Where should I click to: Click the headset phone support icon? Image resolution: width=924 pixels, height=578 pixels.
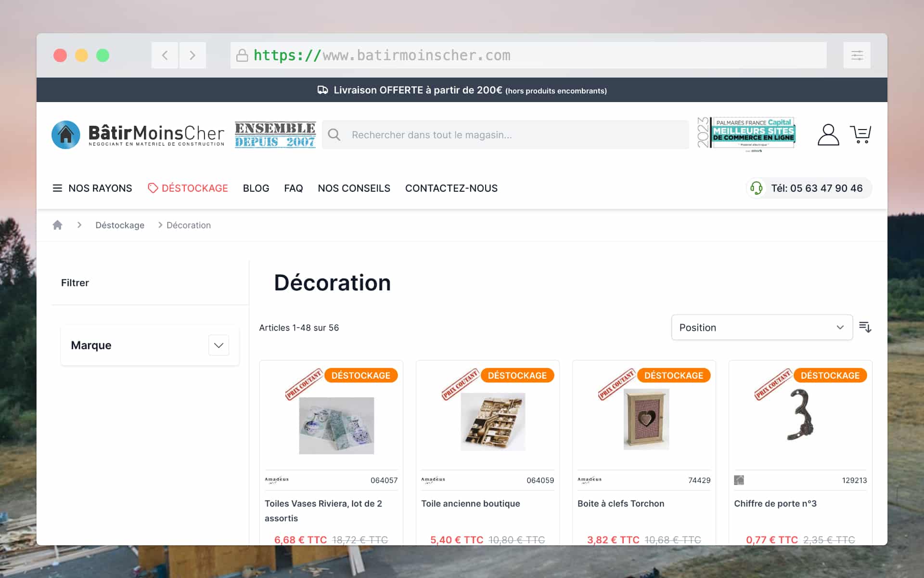coord(756,188)
